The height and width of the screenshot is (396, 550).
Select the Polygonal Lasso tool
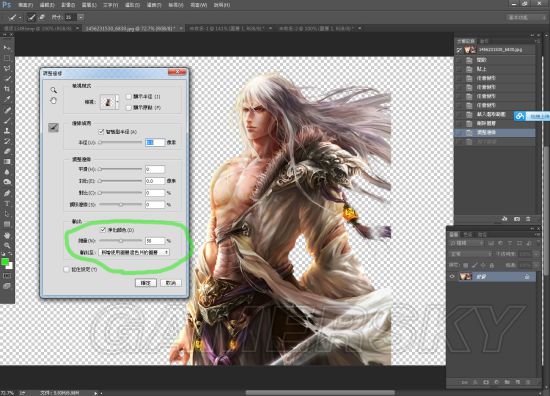click(x=7, y=68)
